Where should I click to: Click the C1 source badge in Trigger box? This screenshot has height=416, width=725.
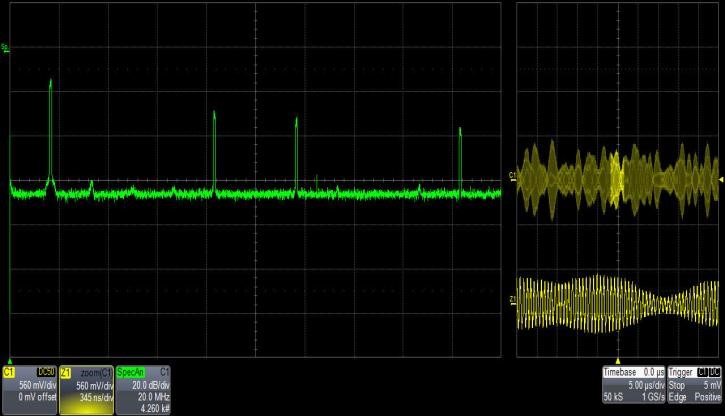pos(703,371)
